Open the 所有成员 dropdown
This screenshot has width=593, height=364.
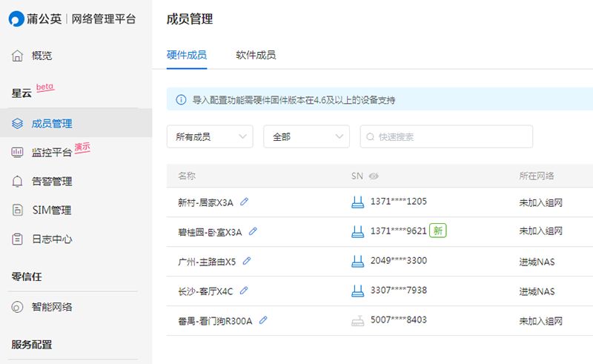210,136
